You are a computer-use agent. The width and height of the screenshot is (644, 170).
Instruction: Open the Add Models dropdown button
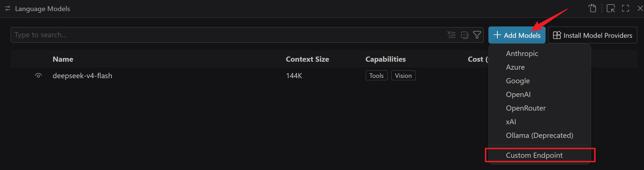[x=517, y=35]
